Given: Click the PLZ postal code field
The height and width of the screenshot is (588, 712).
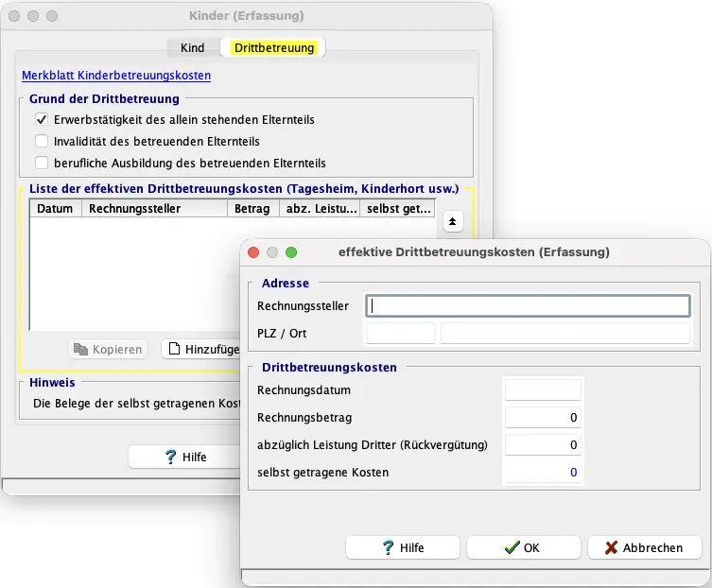Looking at the screenshot, I should 400,333.
